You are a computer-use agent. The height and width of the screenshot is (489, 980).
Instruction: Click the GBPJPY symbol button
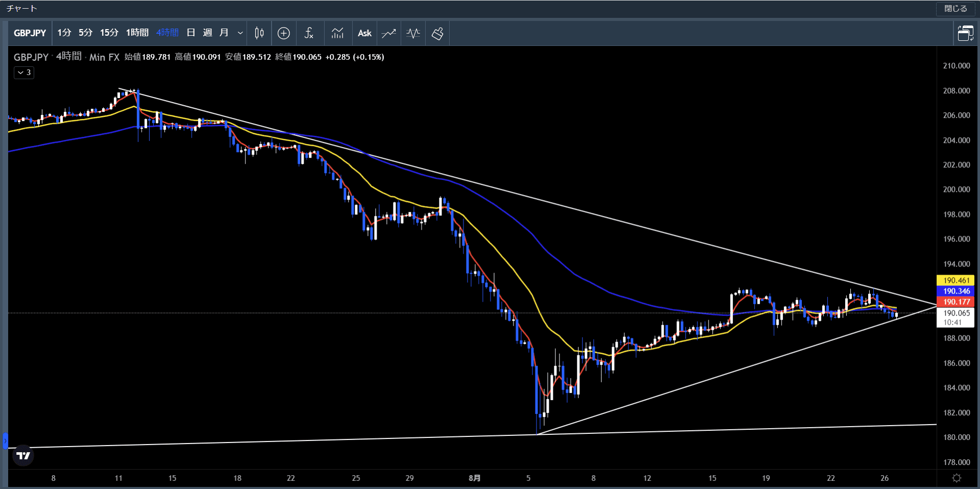(30, 33)
